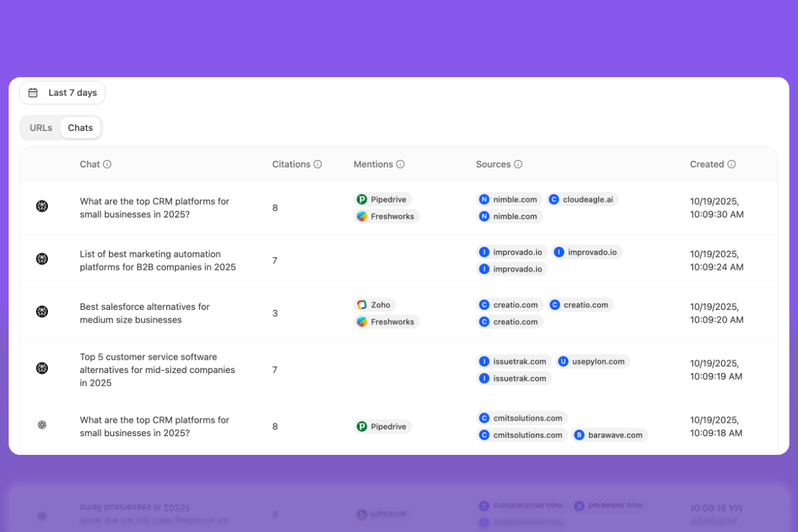Image resolution: width=798 pixels, height=532 pixels.
Task: Click the chat avatar icon on the first row
Action: [42, 206]
